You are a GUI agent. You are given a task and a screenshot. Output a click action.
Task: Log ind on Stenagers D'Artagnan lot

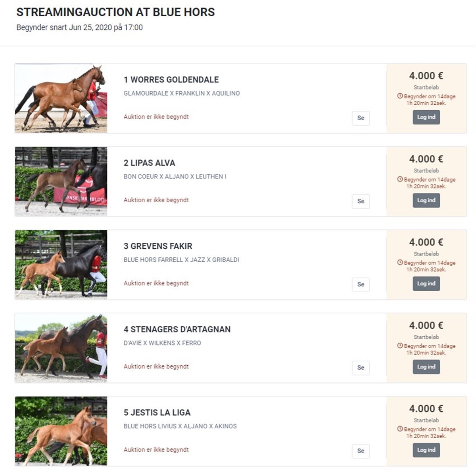426,367
